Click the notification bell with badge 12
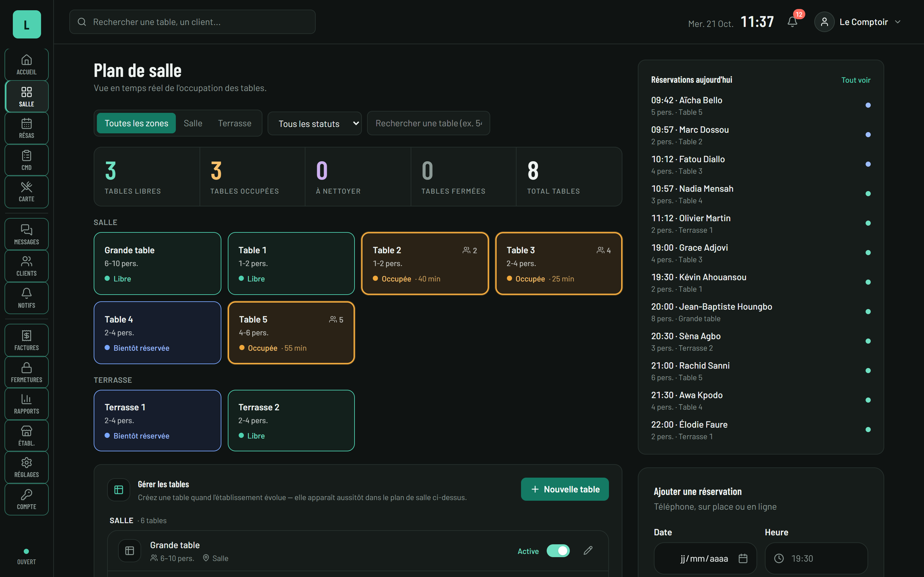The image size is (924, 577). click(x=792, y=22)
